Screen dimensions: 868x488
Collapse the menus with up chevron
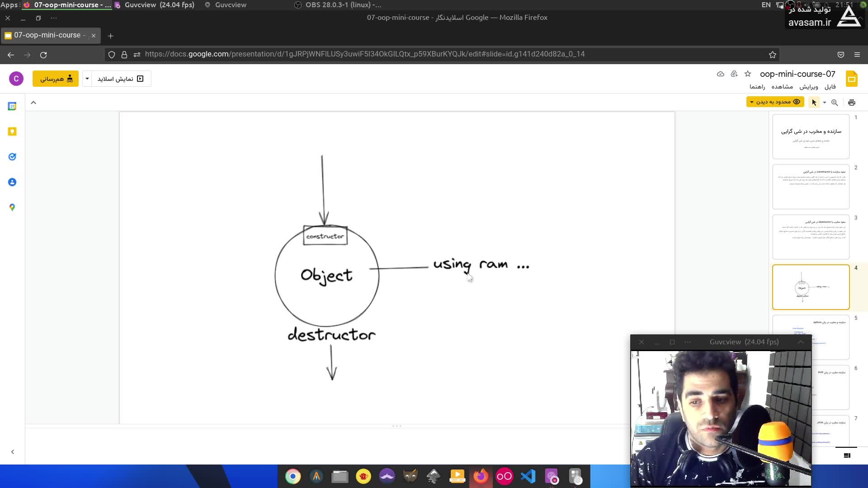click(x=33, y=103)
